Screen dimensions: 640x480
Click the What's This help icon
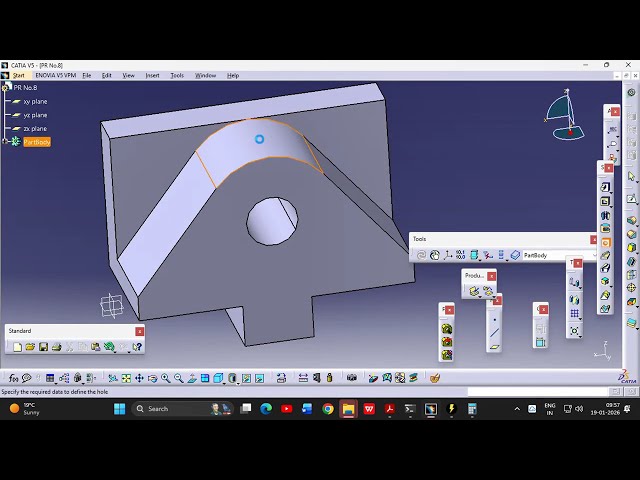138,347
